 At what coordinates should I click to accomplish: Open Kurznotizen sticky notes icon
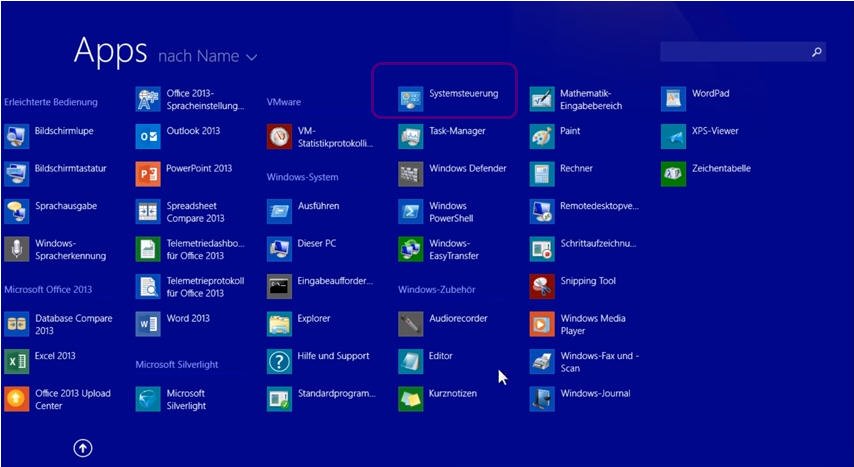[411, 399]
